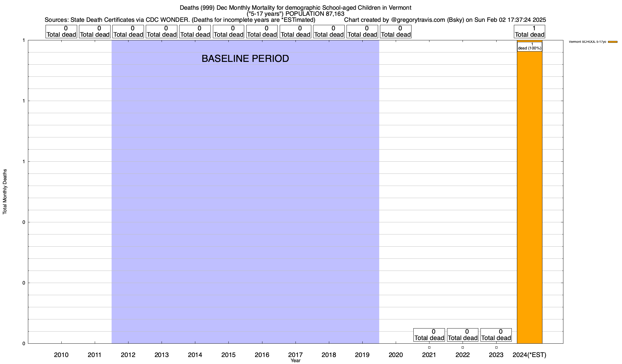
Task: Click the 2010 Total dead box at top
Action: coord(61,32)
